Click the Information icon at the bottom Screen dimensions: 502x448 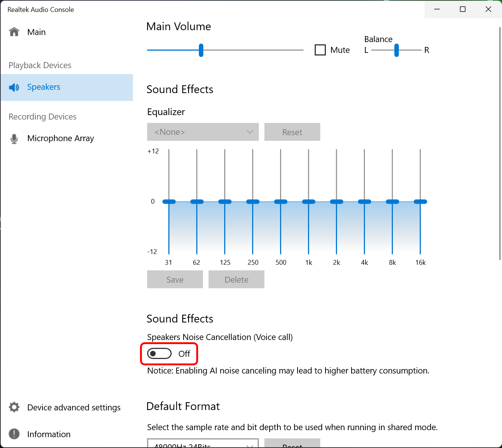point(14,434)
